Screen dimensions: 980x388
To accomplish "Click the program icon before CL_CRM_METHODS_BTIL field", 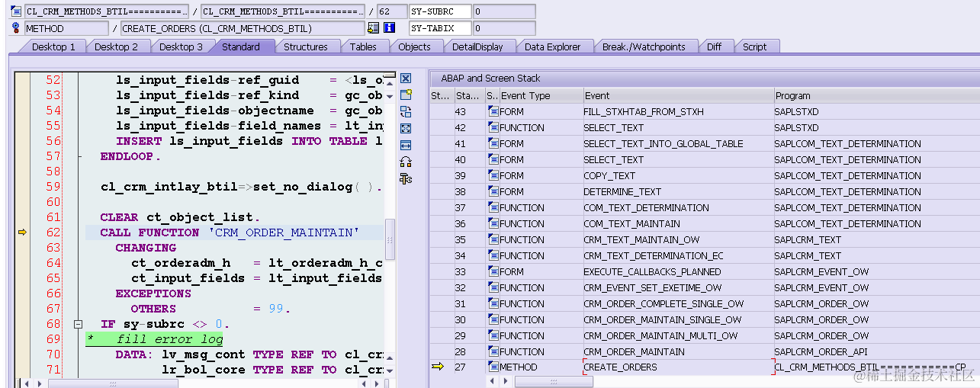I will [16, 11].
